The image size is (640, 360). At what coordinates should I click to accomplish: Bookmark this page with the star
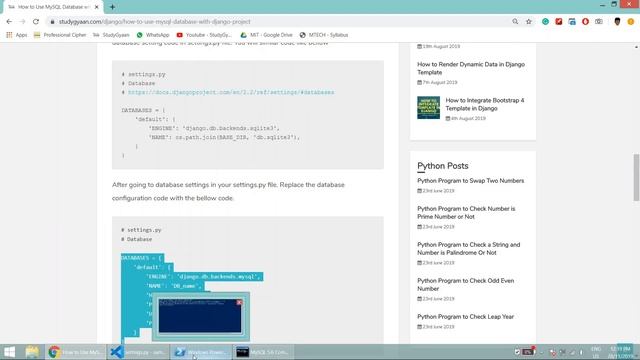click(x=529, y=22)
